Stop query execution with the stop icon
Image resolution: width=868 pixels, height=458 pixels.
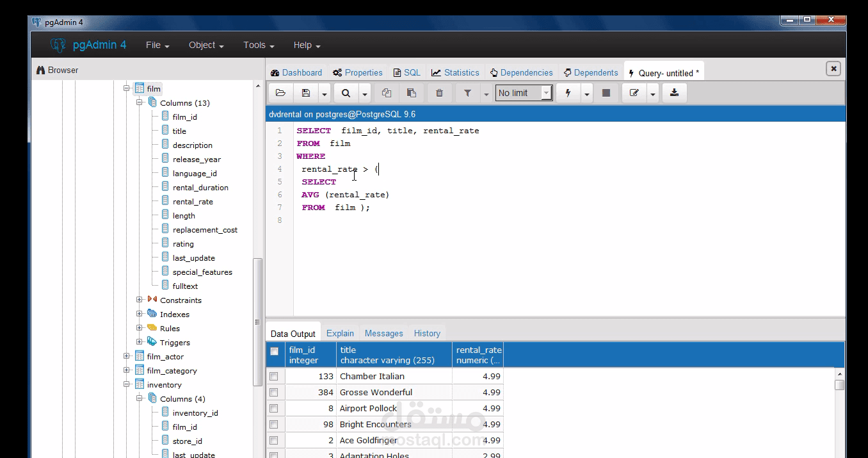click(605, 93)
